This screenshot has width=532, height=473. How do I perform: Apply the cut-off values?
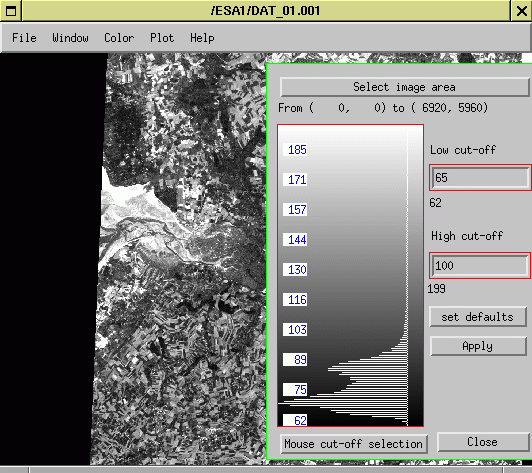(x=478, y=346)
